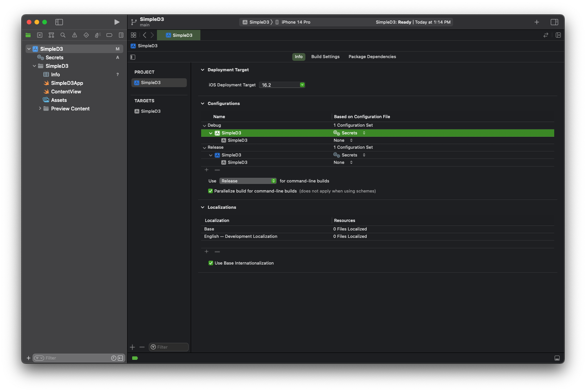Go back with the left chevron
The image size is (586, 392).
[x=145, y=35]
